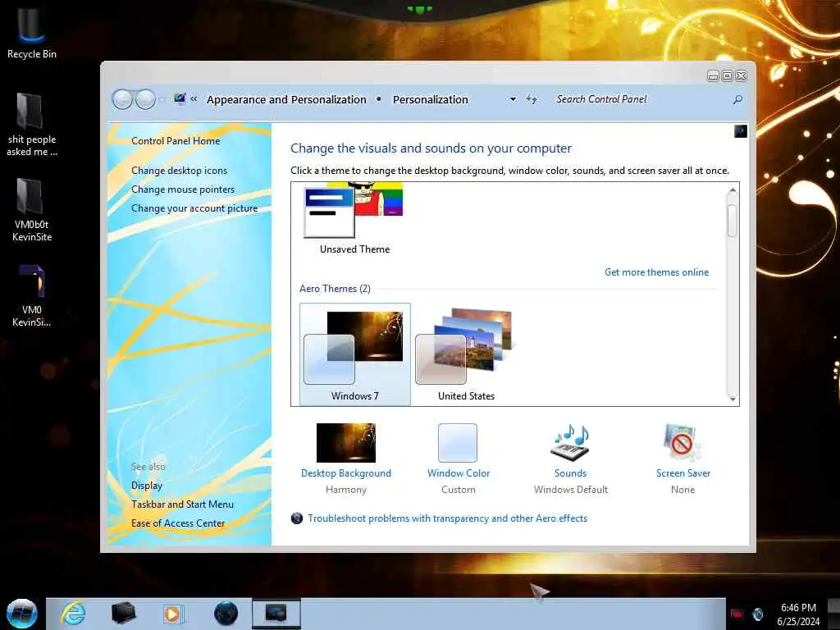Select the Windows 7 theme

354,354
